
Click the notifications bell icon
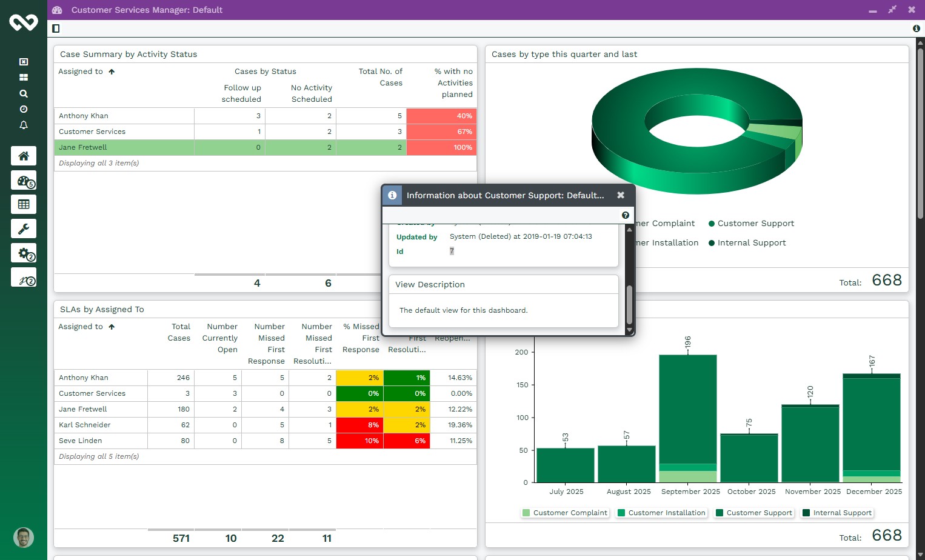tap(24, 125)
